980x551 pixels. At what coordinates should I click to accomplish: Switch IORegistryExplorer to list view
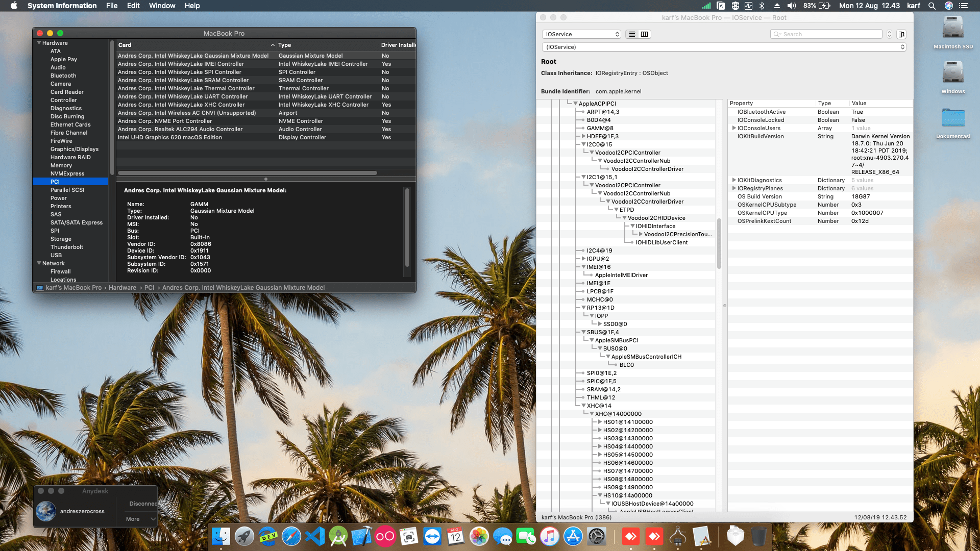tap(632, 34)
